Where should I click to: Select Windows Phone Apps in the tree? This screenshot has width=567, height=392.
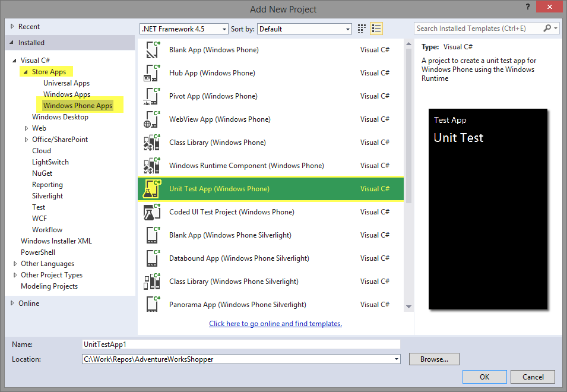tap(78, 106)
